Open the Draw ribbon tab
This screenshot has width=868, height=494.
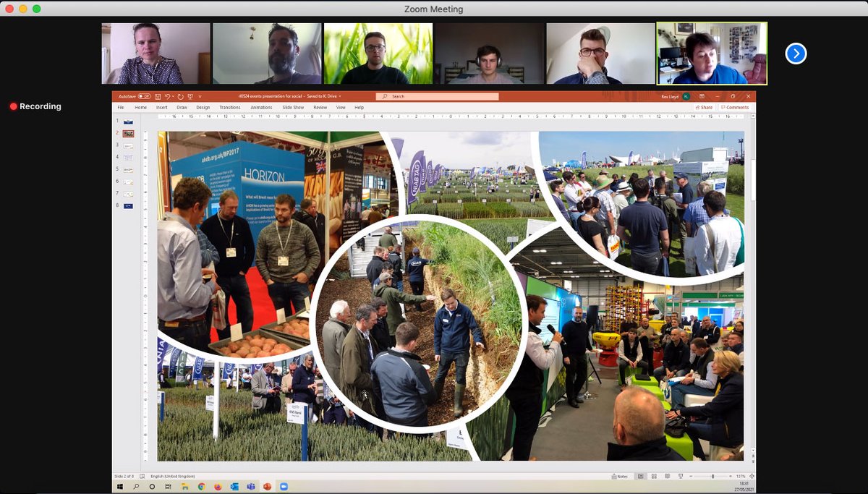182,107
